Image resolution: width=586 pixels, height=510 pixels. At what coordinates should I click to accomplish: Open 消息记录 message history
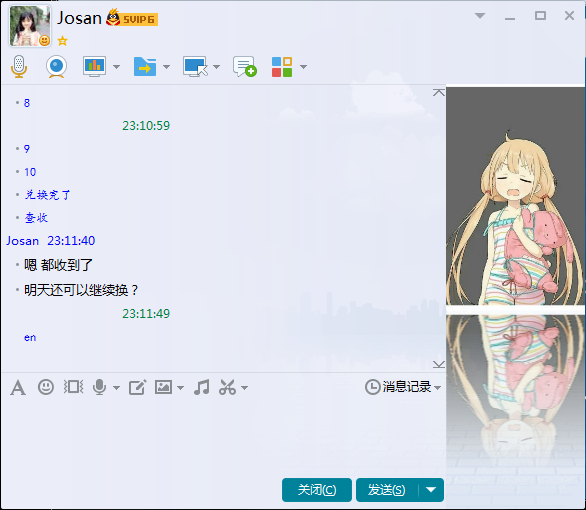[x=406, y=387]
